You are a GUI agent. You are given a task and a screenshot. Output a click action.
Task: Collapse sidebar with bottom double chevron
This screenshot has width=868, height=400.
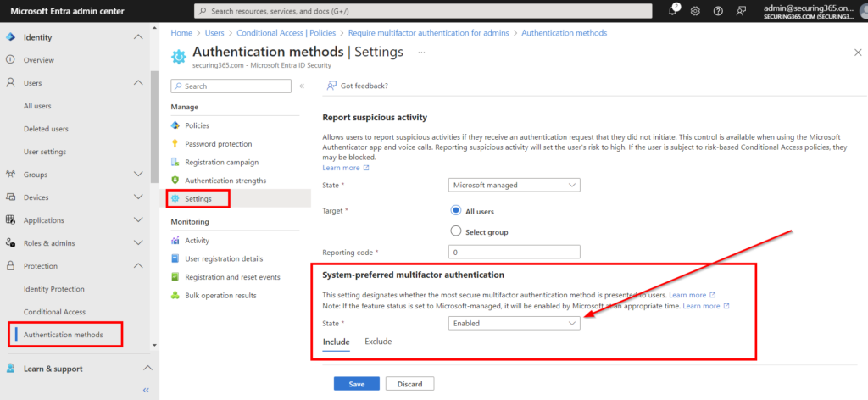click(x=146, y=390)
